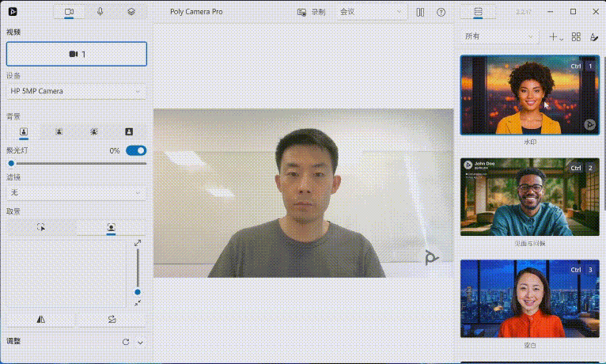Click the rotate image button
Image resolution: width=606 pixels, height=364 pixels.
111,319
